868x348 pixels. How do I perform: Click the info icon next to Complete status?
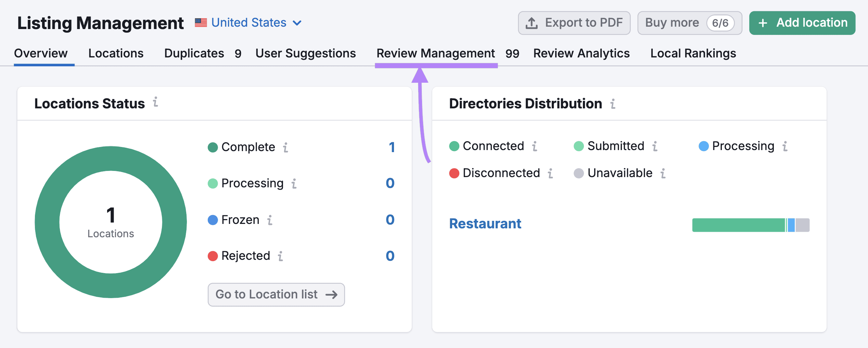286,148
